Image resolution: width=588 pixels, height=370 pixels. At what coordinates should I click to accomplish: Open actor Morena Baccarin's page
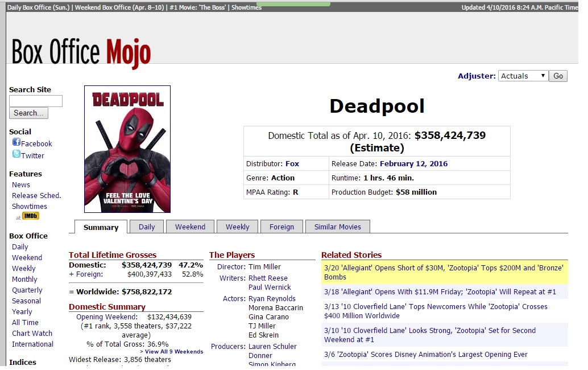[x=276, y=308]
